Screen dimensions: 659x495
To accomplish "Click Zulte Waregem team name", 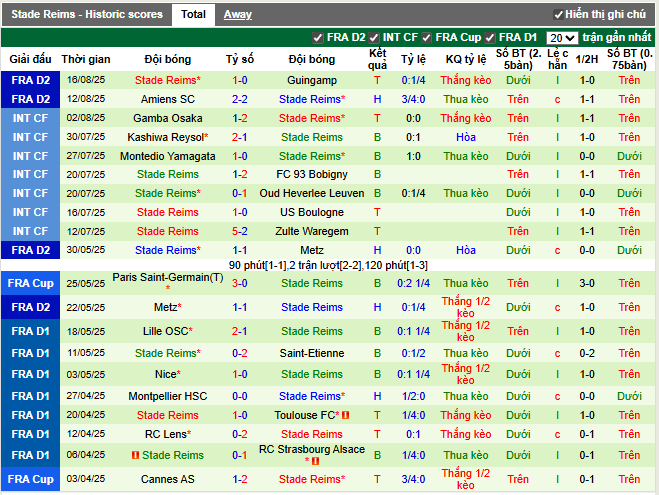I will click(312, 231).
